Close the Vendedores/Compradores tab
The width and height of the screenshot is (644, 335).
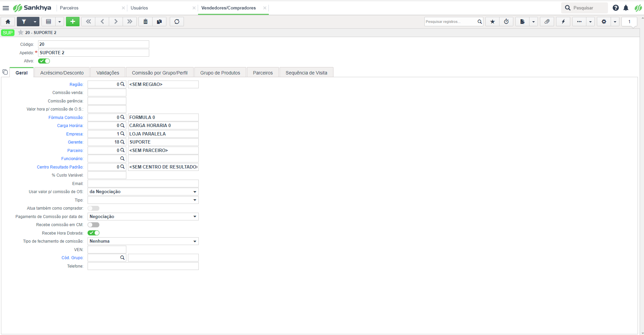tap(265, 8)
